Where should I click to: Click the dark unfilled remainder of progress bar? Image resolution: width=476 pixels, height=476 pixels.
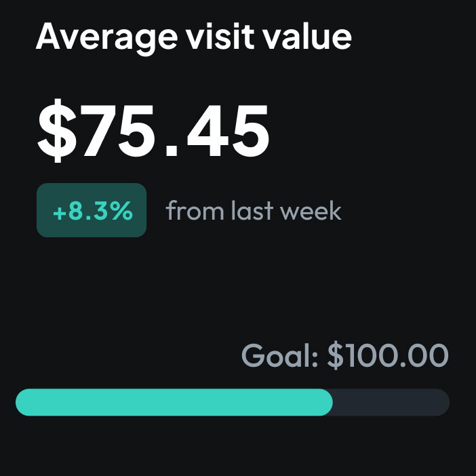click(391, 402)
